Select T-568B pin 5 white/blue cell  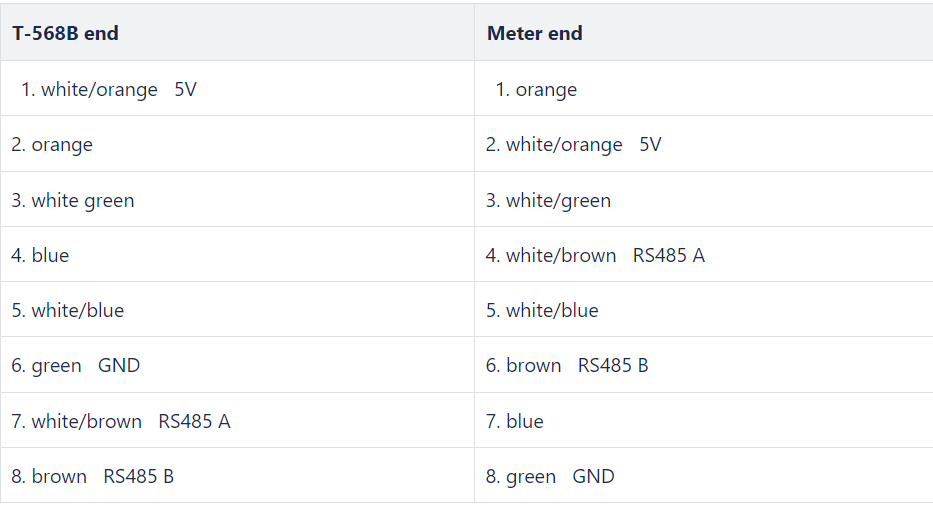point(67,311)
